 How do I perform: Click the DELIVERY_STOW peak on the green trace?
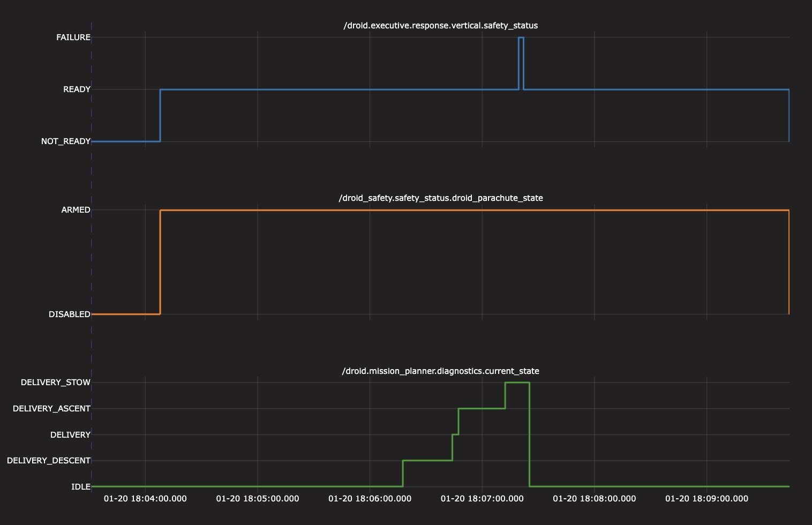[517, 382]
